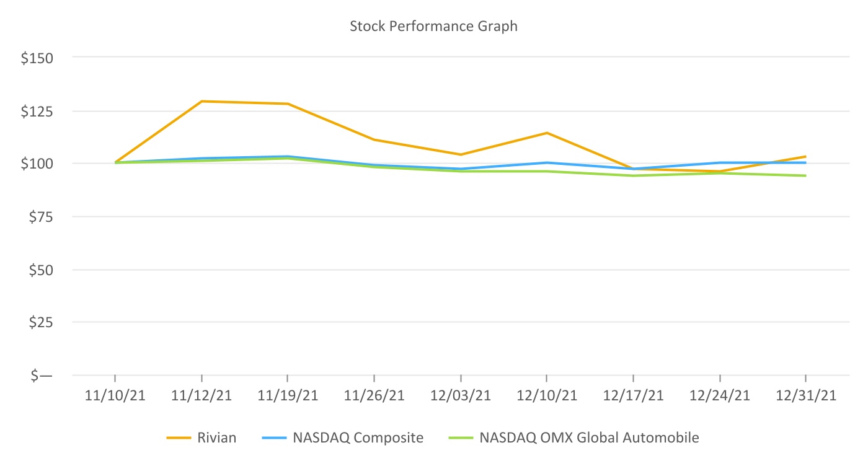
Task: Select the 12/03/21 date label
Action: pos(461,396)
